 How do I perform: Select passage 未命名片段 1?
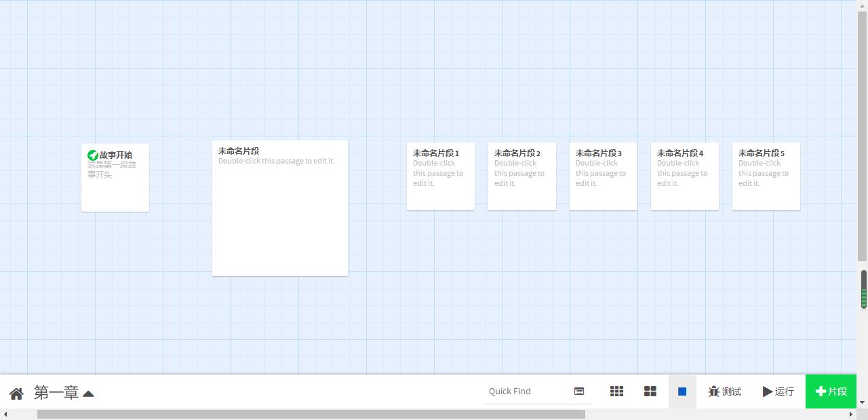pyautogui.click(x=441, y=176)
